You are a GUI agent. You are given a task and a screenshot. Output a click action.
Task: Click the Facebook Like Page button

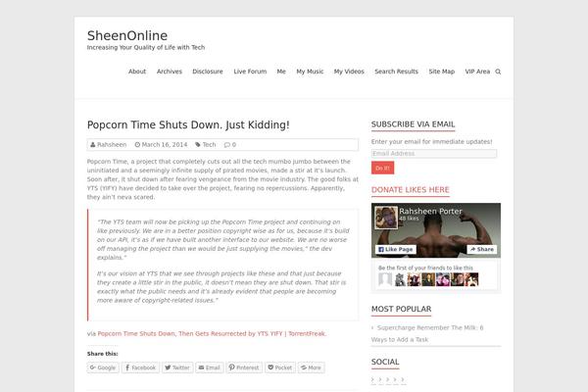pyautogui.click(x=396, y=250)
